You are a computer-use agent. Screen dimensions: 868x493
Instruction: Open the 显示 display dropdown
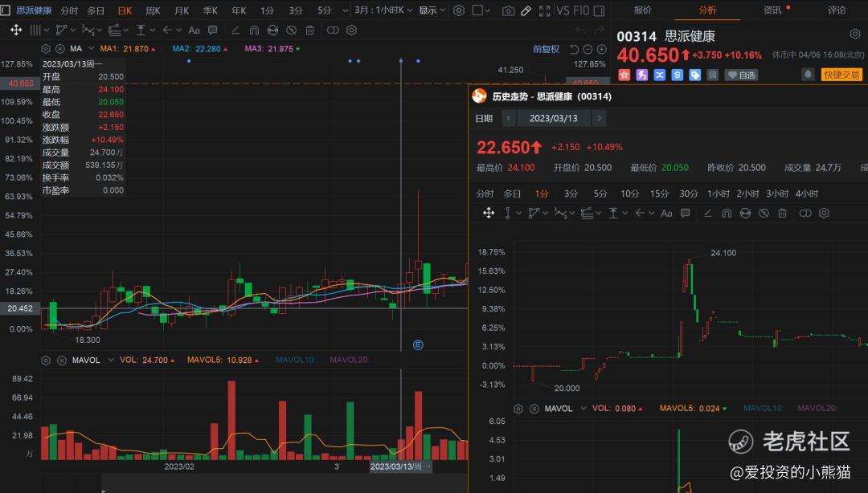tap(432, 10)
